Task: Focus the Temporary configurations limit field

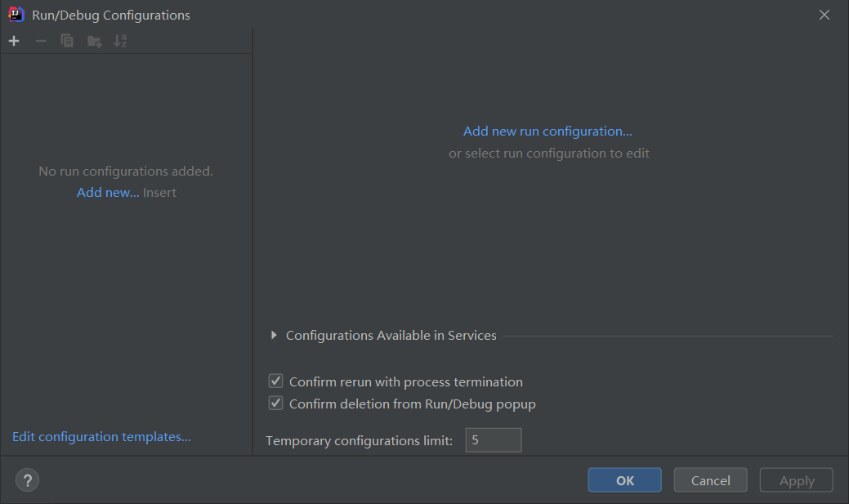Action: pos(493,440)
